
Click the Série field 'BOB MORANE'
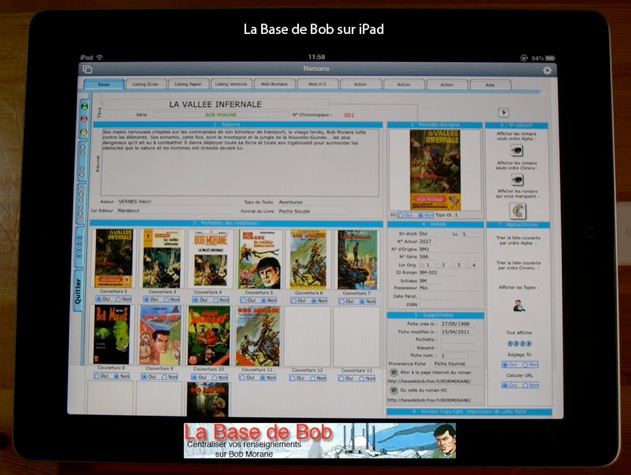[221, 115]
